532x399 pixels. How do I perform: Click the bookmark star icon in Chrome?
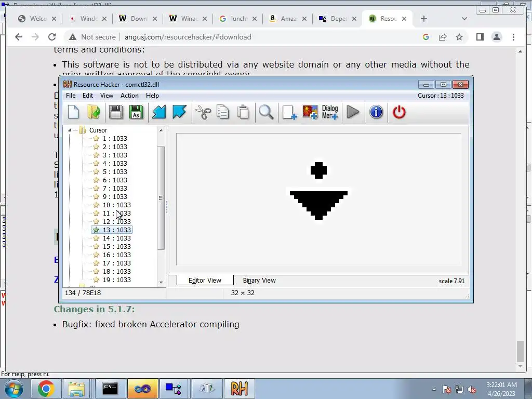(x=459, y=37)
